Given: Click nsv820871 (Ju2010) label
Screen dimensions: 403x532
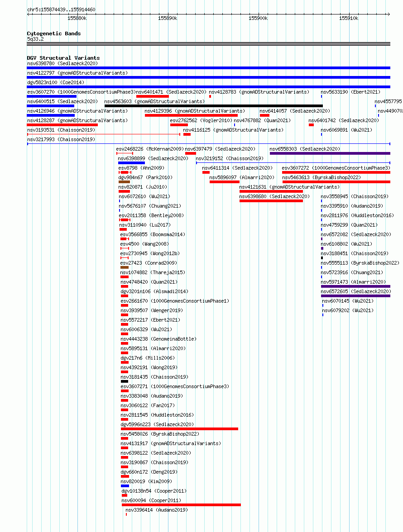Looking at the screenshot, I should [143, 187].
